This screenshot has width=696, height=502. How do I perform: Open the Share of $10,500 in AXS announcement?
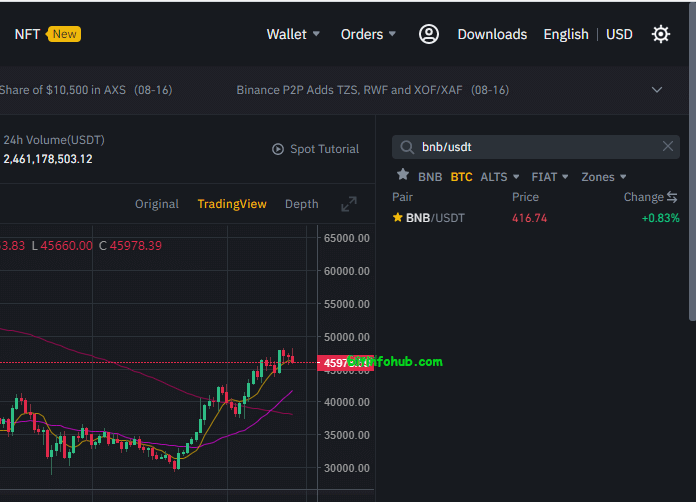tap(86, 90)
